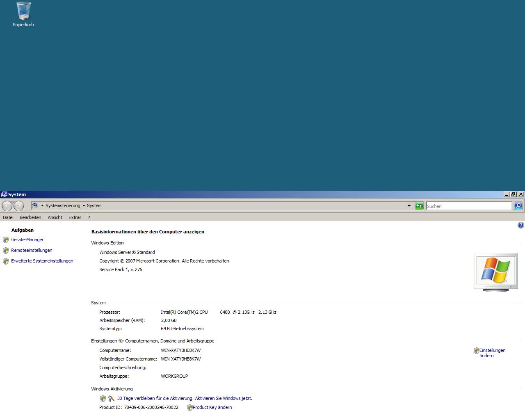525x420 pixels.
Task: Click the Back navigation arrow
Action: pos(7,206)
